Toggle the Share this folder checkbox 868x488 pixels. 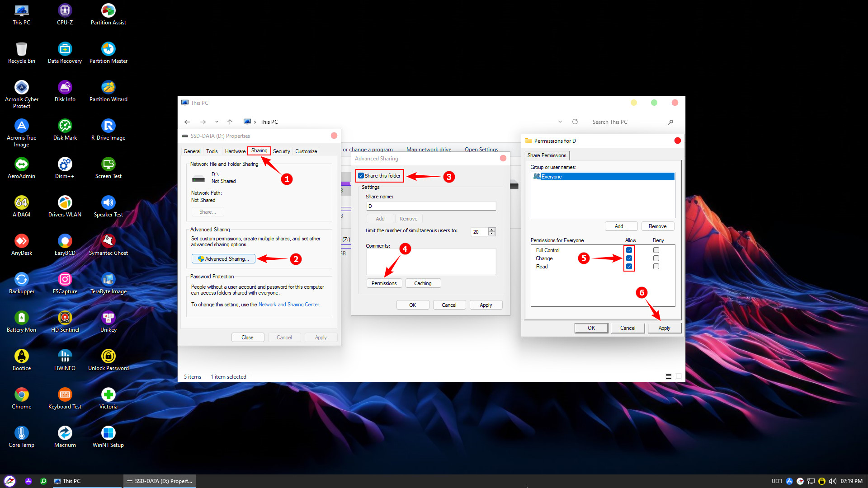pyautogui.click(x=361, y=176)
